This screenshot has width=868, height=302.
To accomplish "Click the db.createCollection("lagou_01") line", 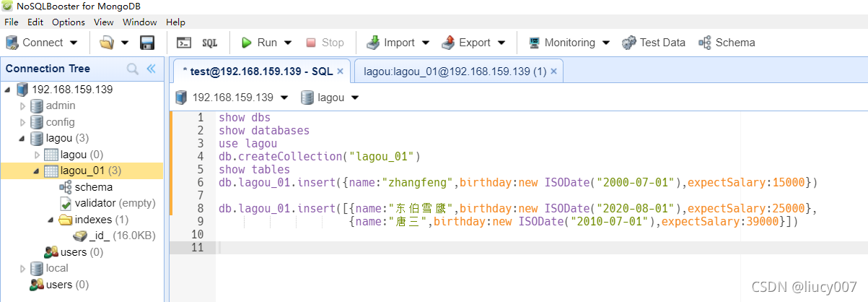I will point(319,156).
